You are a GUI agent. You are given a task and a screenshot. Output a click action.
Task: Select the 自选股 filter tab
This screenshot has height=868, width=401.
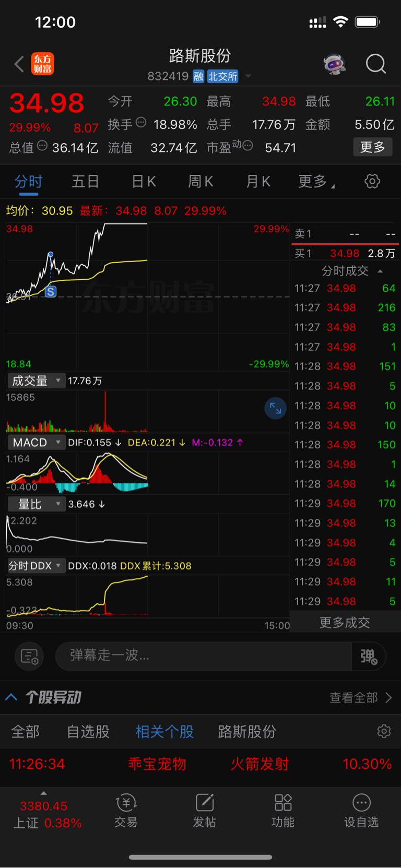pos(88,732)
